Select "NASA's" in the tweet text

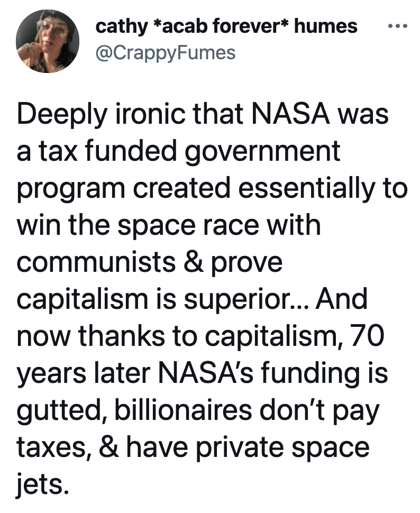point(206,372)
